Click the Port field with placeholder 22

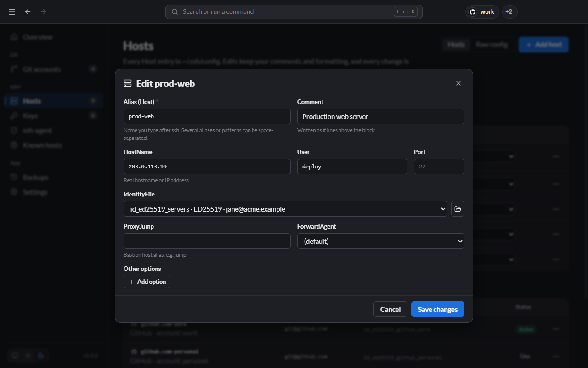coord(439,167)
